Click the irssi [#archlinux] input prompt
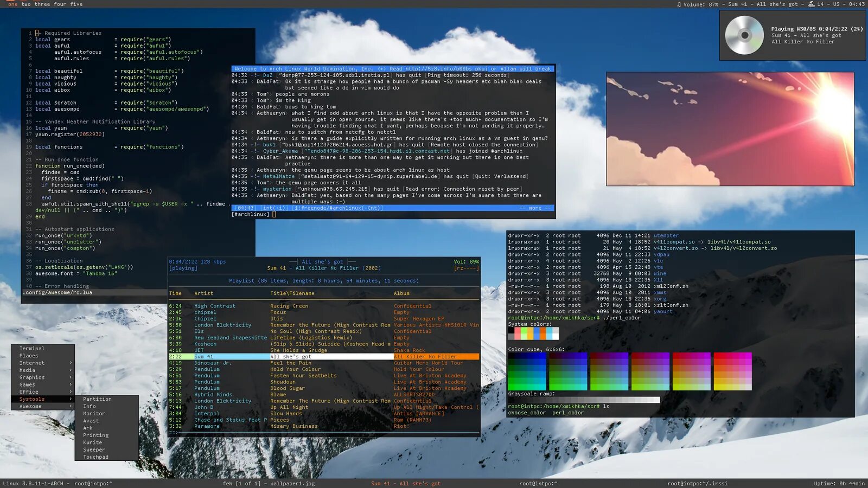 (x=254, y=215)
